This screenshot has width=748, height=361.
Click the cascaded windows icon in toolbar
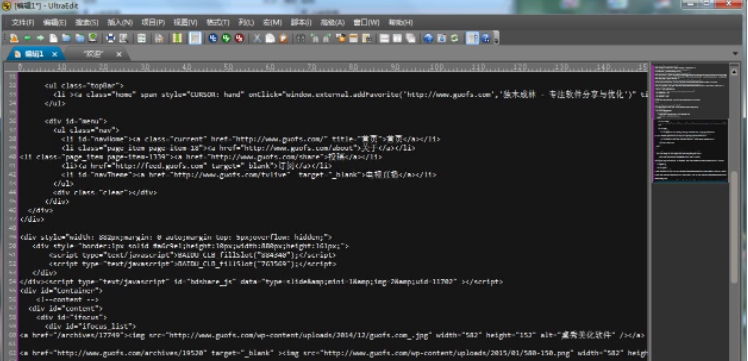(411, 38)
